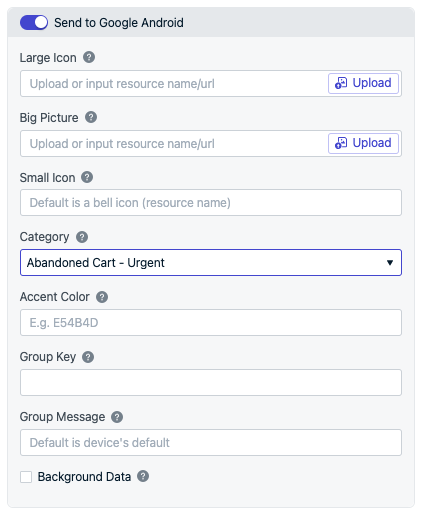Click the Large Icon help question mark
Viewport: 423px width, 517px height.
pyautogui.click(x=89, y=57)
